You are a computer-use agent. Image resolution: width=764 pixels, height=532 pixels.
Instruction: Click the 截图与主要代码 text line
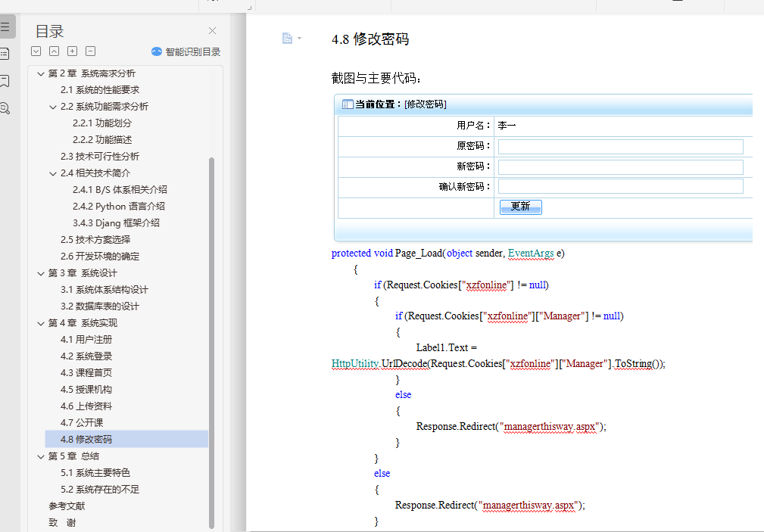coord(376,78)
